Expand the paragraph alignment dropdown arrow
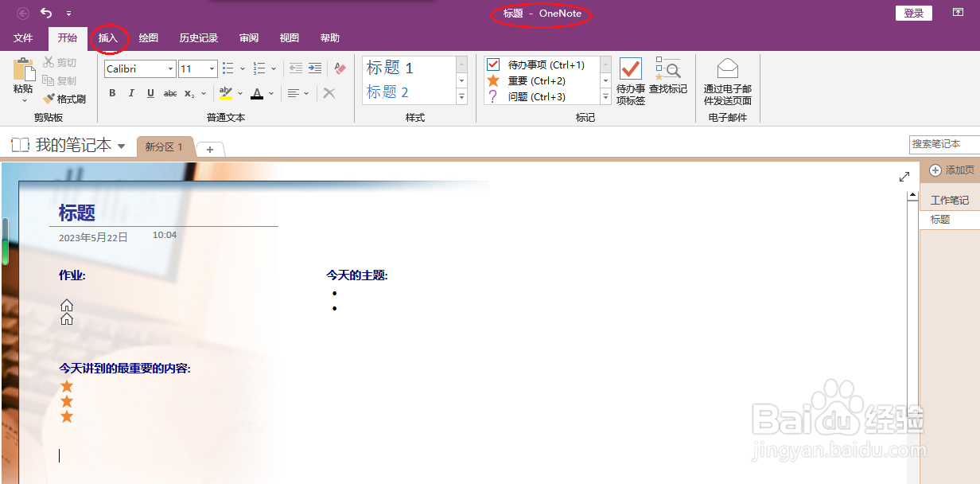980x484 pixels. (x=306, y=93)
